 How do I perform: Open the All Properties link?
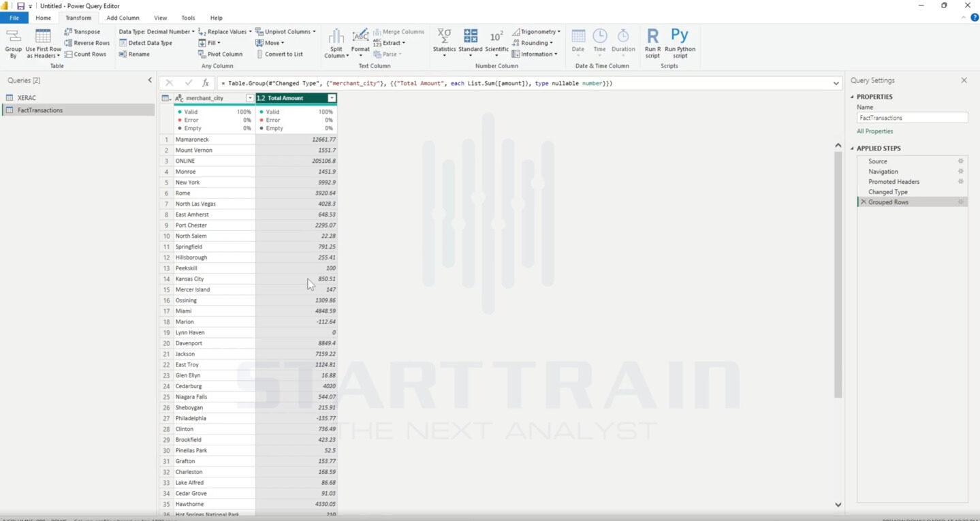[x=874, y=131]
